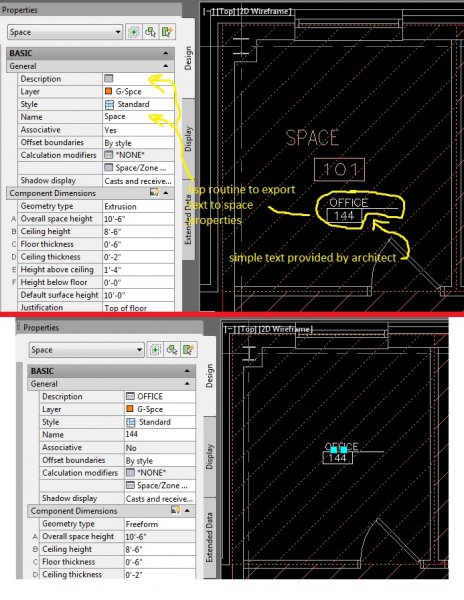Collapse the BASIC section in upper panel

pos(166,53)
